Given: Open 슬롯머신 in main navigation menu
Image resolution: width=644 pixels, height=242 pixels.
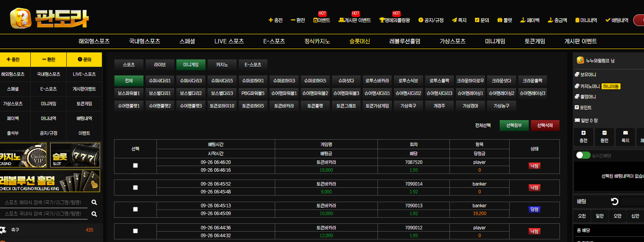Looking at the screenshot, I should pyautogui.click(x=360, y=42).
